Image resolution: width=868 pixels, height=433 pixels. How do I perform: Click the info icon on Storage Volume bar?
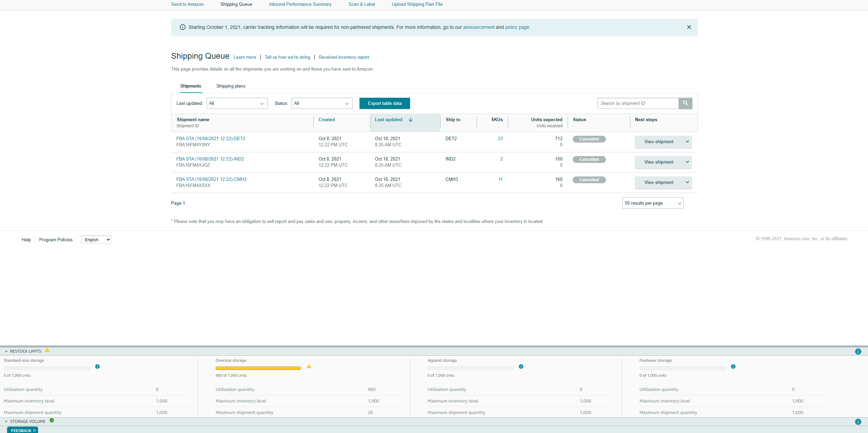[858, 422]
